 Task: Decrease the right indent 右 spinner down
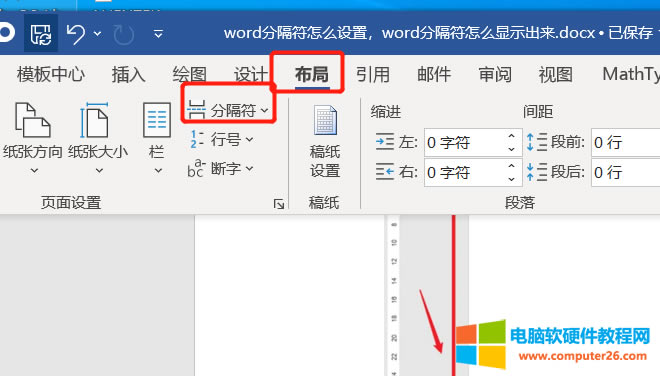point(511,179)
